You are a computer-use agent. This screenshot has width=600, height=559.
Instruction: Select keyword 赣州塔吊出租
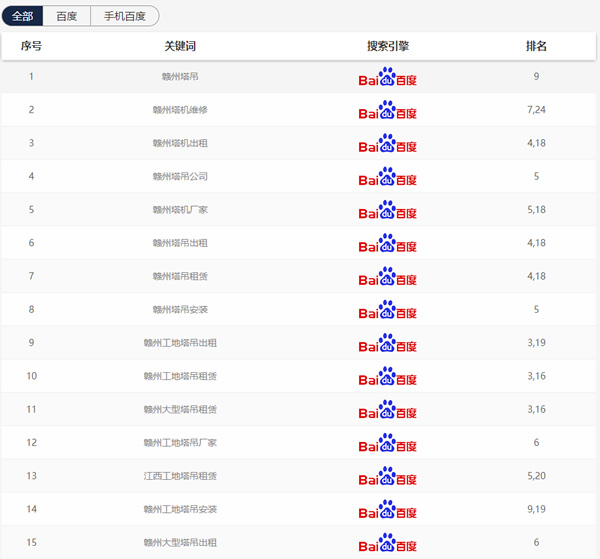(180, 243)
